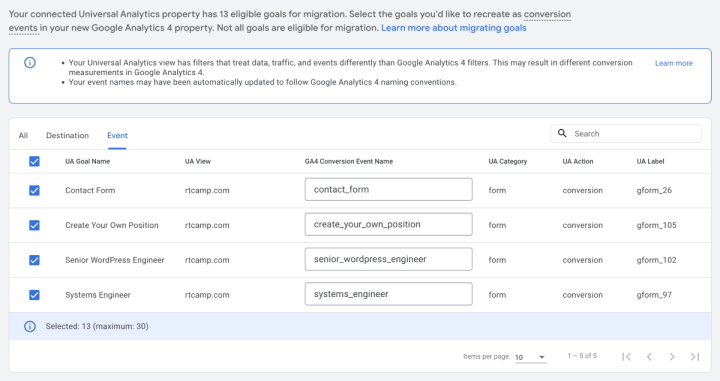
Task: Go to first page pagination arrow
Action: point(626,357)
